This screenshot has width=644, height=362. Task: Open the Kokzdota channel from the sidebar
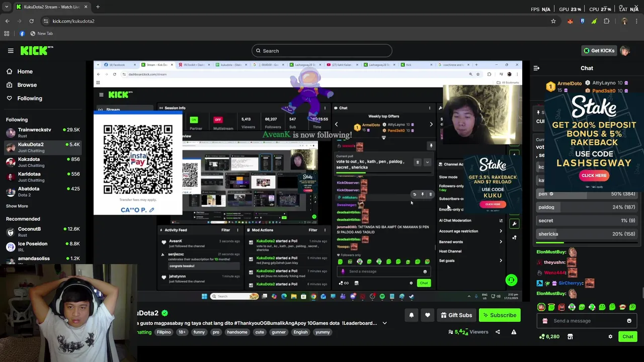point(43,162)
